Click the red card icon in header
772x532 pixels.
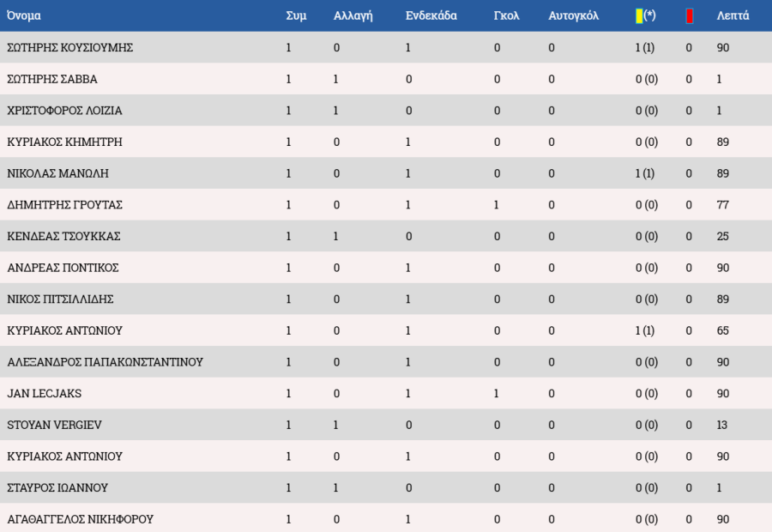pos(689,15)
